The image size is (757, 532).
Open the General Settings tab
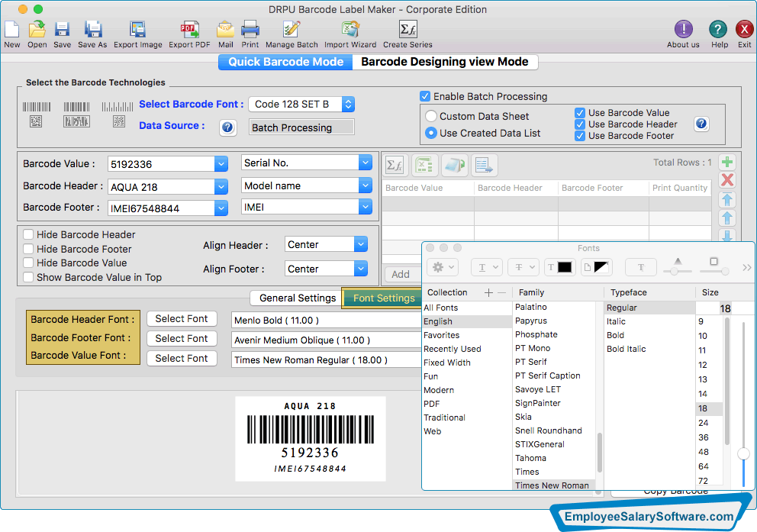click(296, 298)
